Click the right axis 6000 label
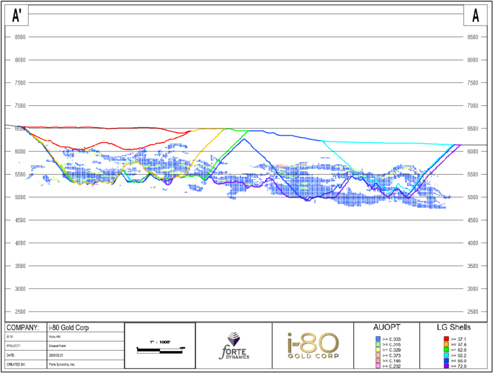 (x=472, y=151)
